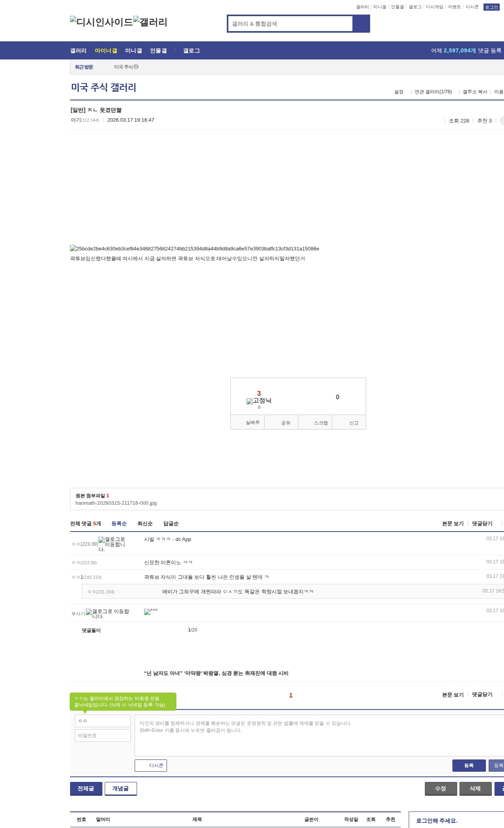504x828 pixels.
Task: Collapse comments with upper 댓글닫기
Action: coord(482,524)
